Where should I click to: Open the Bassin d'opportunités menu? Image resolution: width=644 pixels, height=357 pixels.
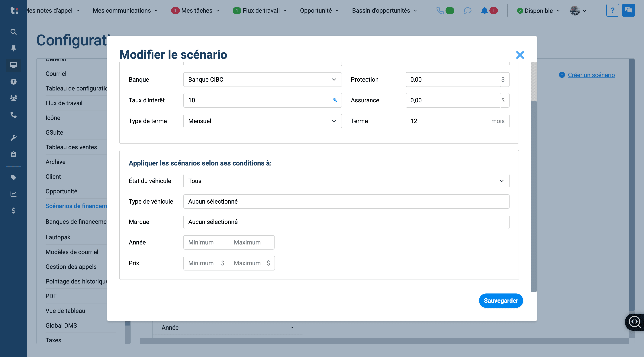click(x=385, y=11)
